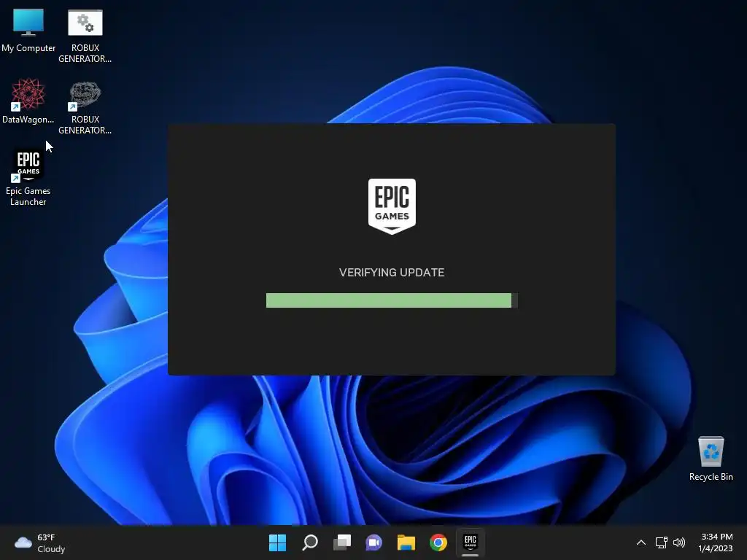Select the My Computer desktop icon
This screenshot has width=747, height=560.
28,31
